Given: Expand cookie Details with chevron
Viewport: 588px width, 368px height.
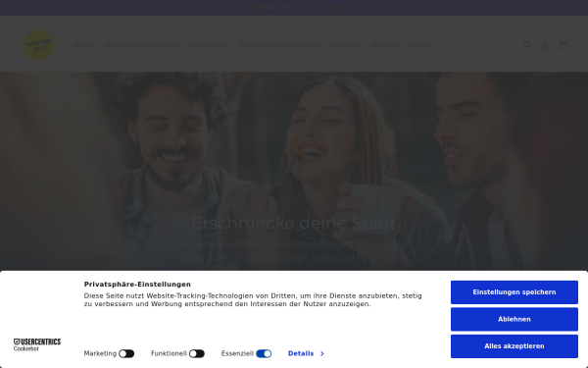Looking at the screenshot, I should coord(306,353).
